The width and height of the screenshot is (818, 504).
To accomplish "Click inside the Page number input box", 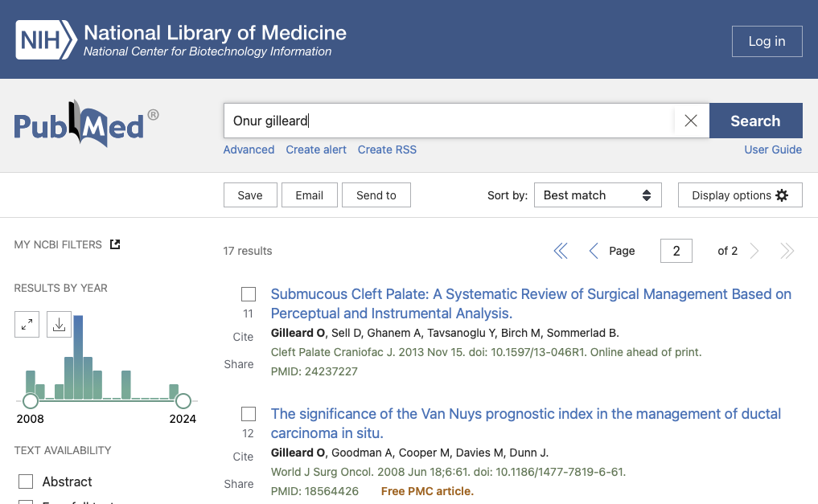I will [676, 250].
